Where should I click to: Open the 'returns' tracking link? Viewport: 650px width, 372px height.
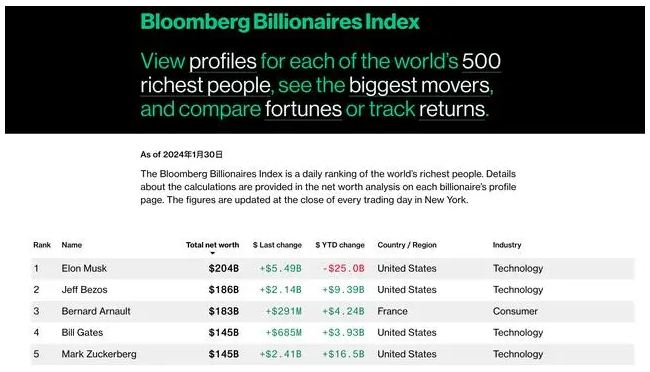pos(452,109)
